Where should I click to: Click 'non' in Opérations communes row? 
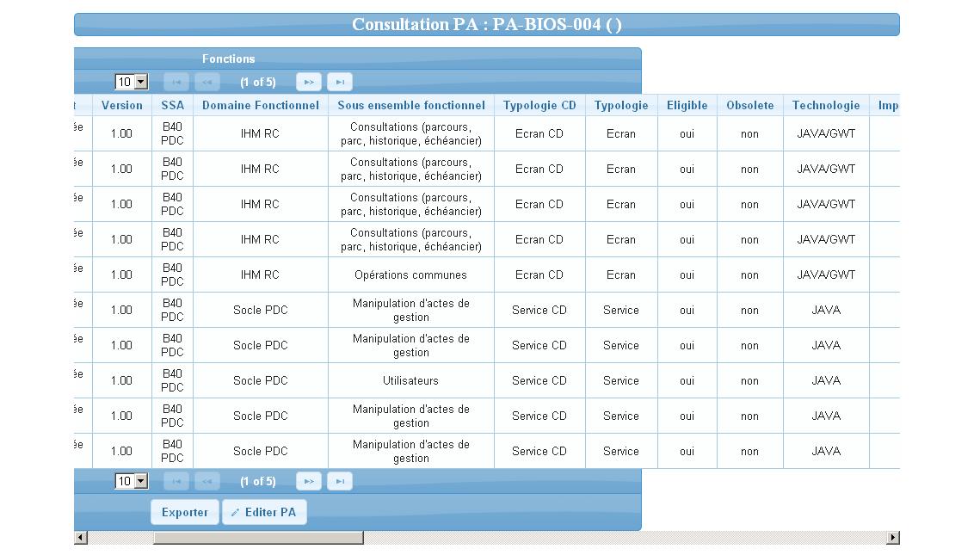point(750,275)
